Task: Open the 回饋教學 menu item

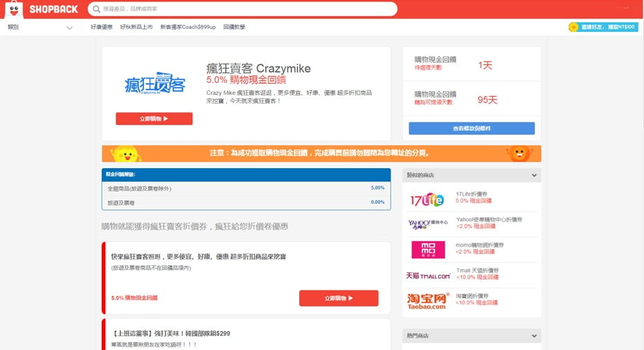Action: 234,27
